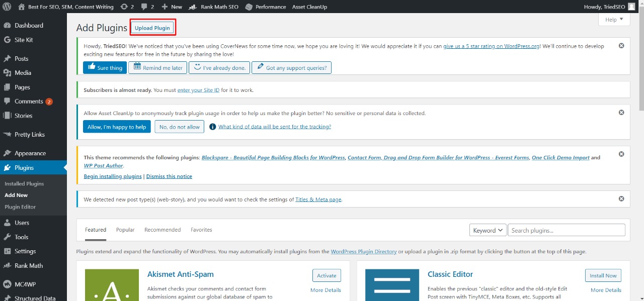Expand the Help dropdown tab
The width and height of the screenshot is (644, 301).
tap(614, 20)
